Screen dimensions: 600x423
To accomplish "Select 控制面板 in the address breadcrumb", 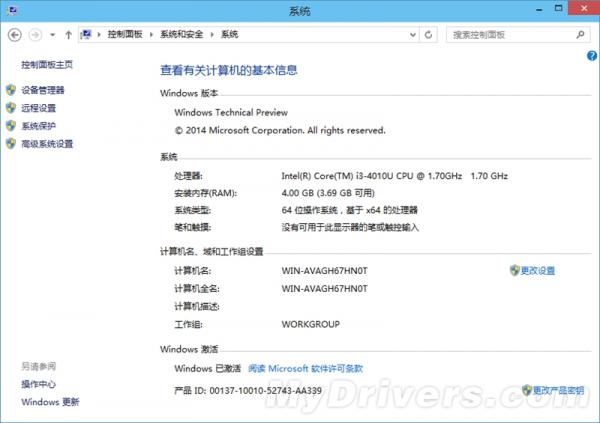I will coord(123,34).
